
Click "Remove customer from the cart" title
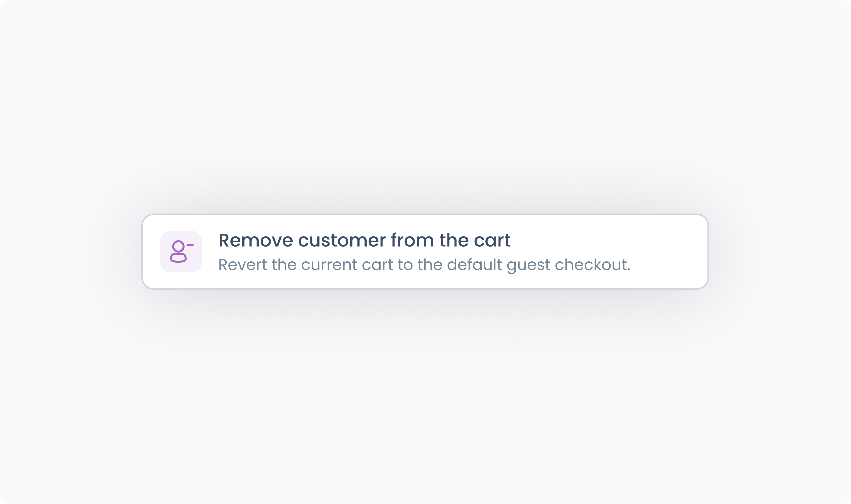pyautogui.click(x=364, y=240)
